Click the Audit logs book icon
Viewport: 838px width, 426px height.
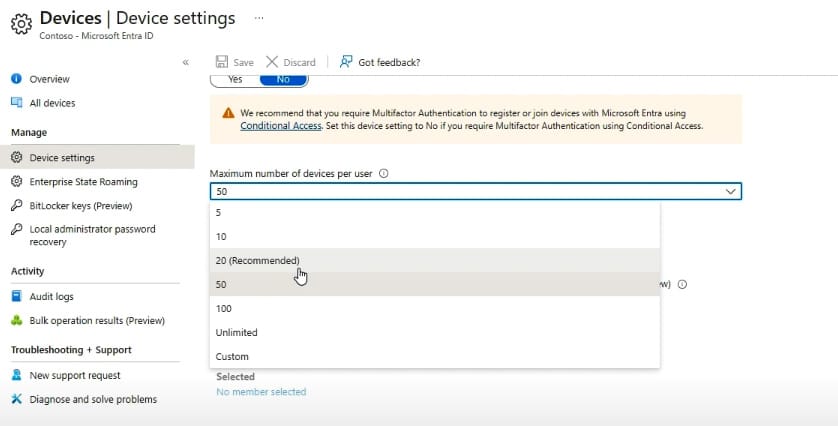(17, 296)
